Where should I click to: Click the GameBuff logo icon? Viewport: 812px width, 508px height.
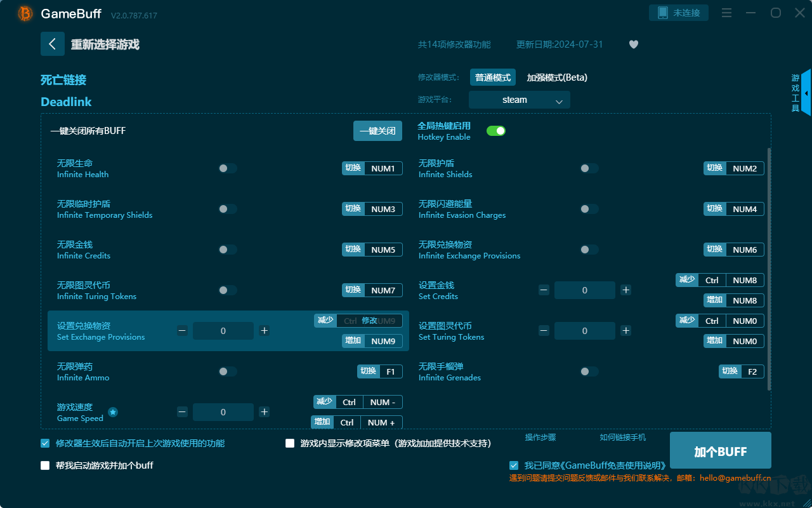pos(25,13)
